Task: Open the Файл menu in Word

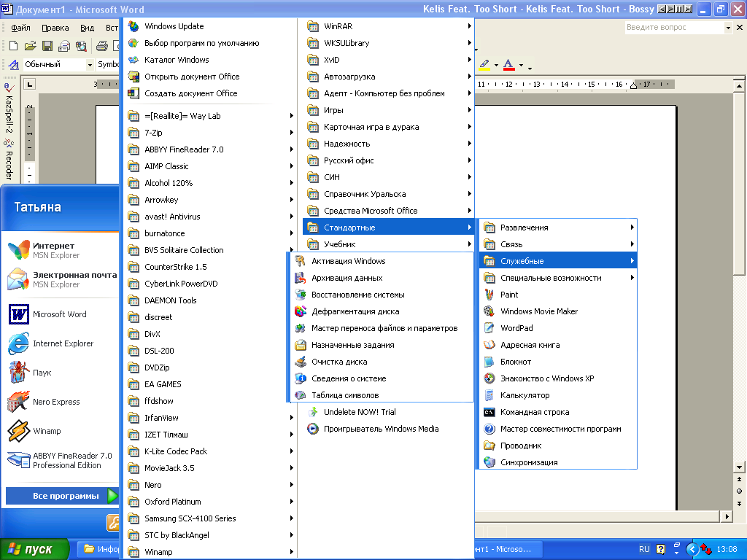Action: tap(20, 28)
